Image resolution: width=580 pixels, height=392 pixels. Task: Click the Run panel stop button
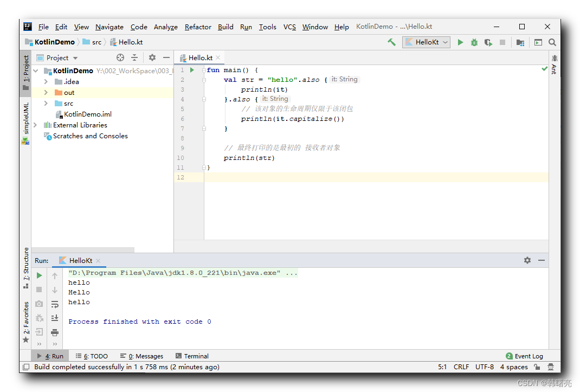coord(39,290)
